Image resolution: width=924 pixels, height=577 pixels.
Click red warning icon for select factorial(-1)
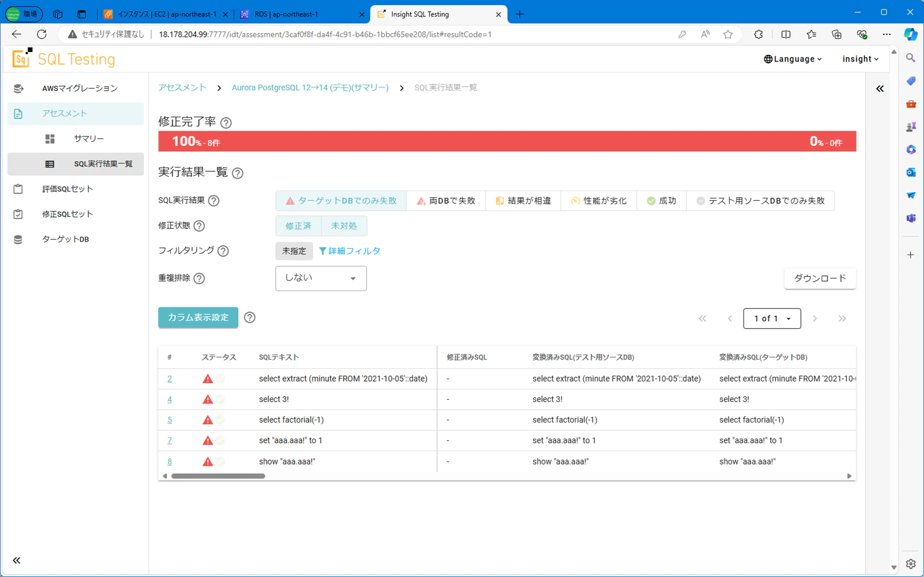coord(208,420)
